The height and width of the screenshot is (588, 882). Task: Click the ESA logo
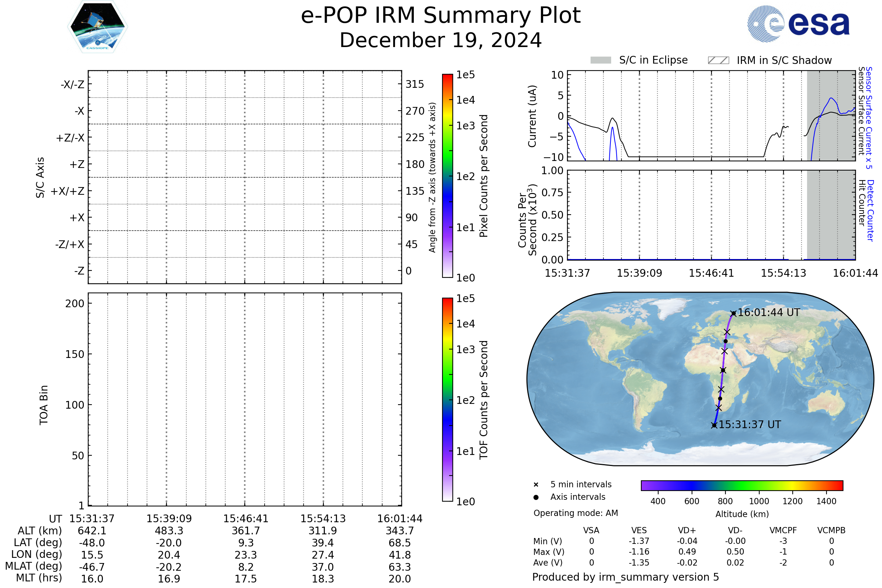click(x=798, y=24)
